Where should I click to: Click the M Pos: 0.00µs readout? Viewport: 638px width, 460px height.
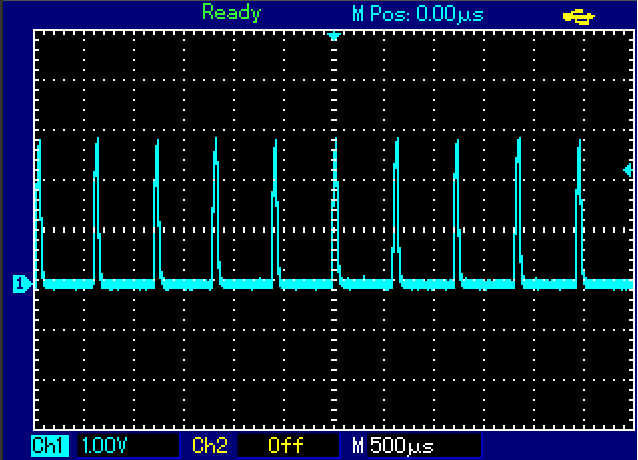[x=418, y=15]
